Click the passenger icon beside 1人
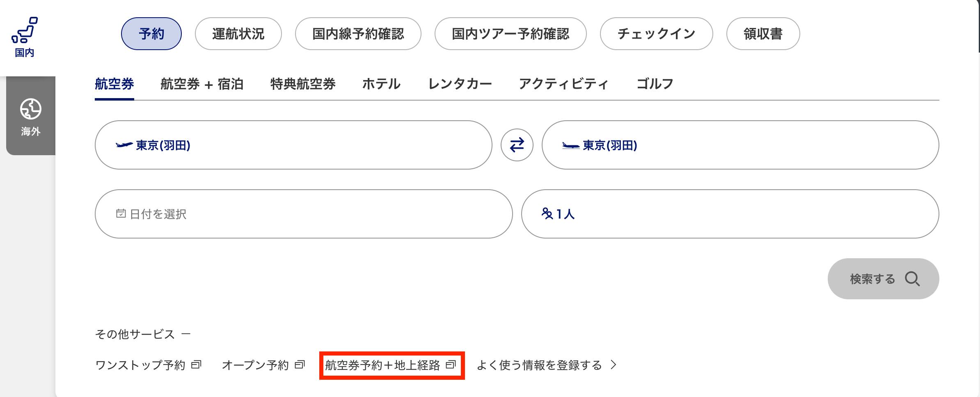 coord(547,213)
